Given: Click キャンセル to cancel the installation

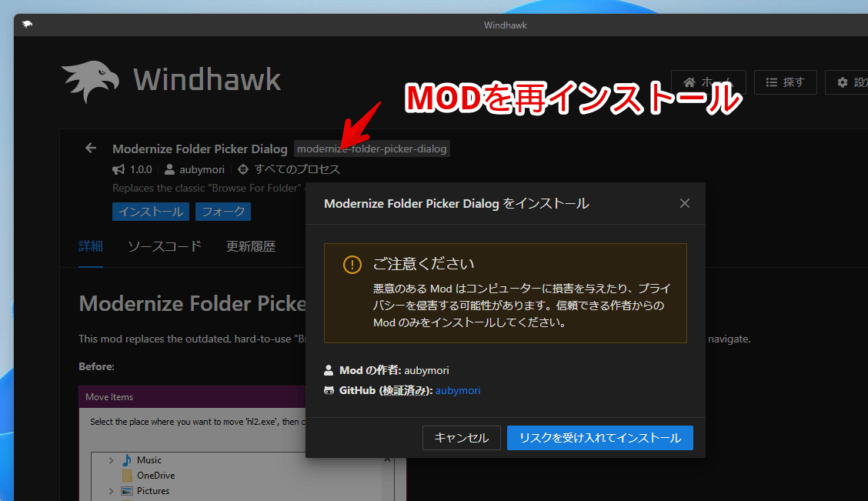Looking at the screenshot, I should point(462,438).
